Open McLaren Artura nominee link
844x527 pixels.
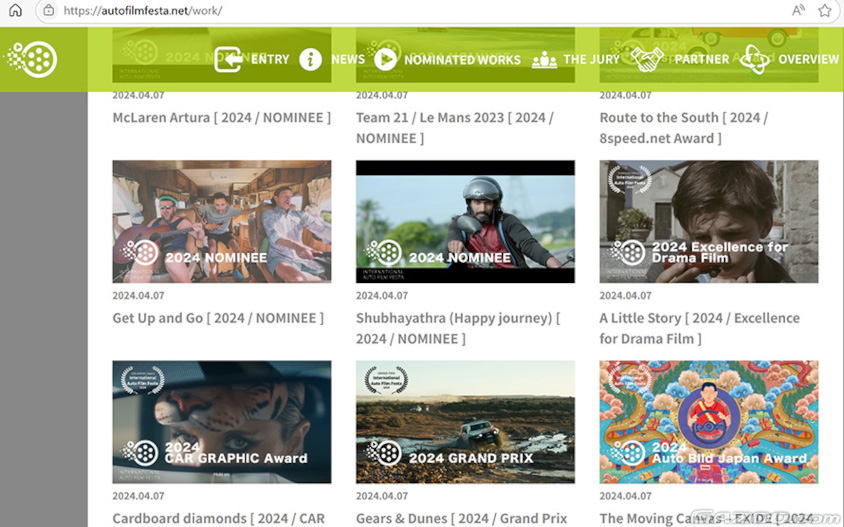[221, 117]
